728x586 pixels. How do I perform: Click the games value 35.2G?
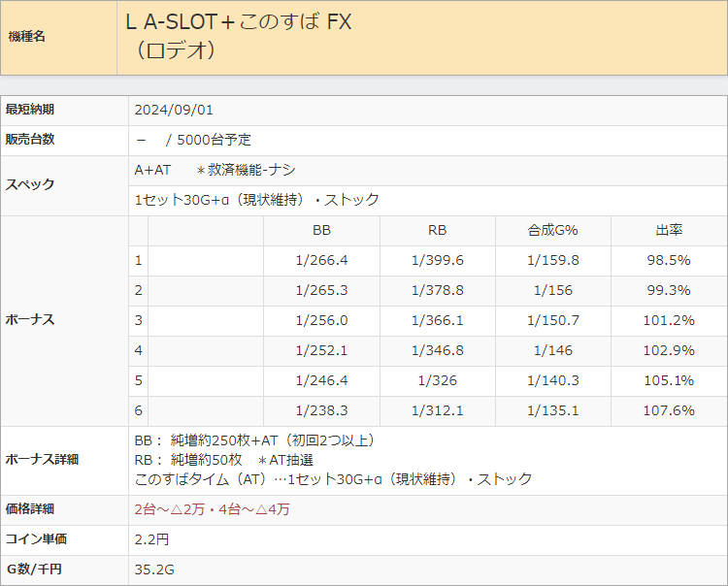[154, 570]
